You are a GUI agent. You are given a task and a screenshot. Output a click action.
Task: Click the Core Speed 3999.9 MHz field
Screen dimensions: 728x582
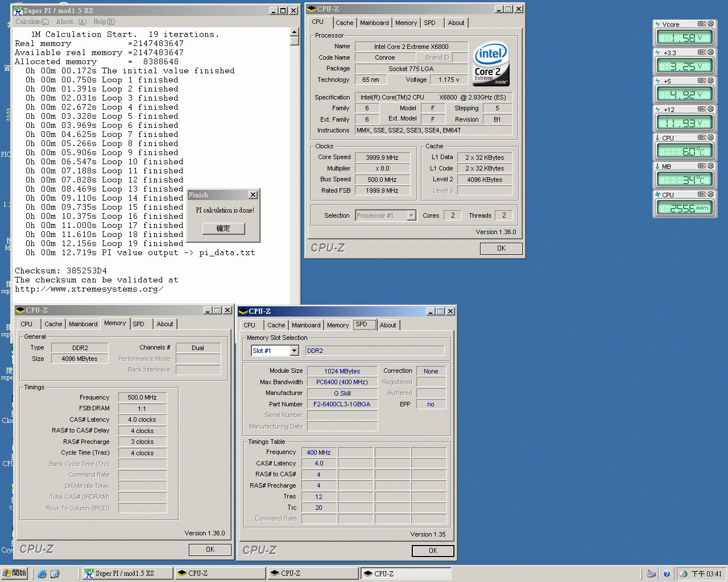[382, 157]
